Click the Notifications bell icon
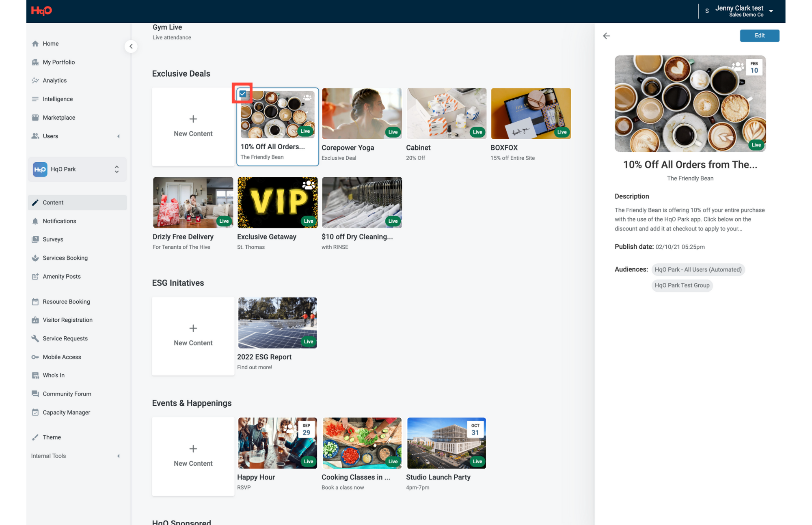812x525 pixels. pos(35,221)
